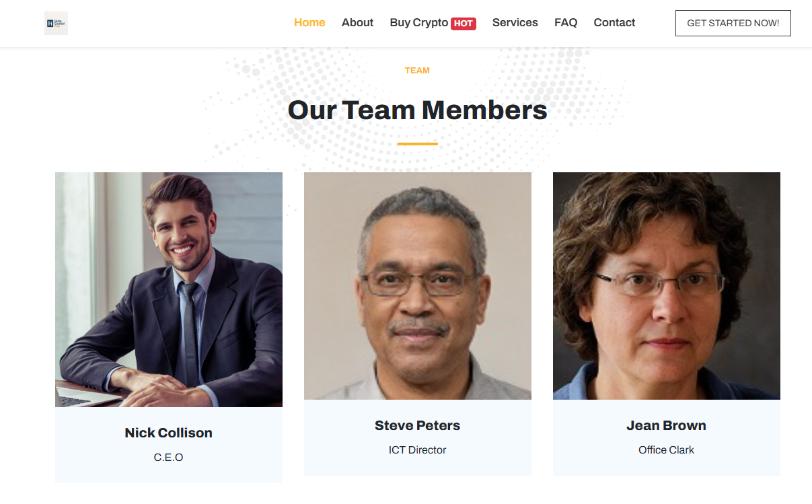Select the photo above Jean Brown's name
This screenshot has height=504, width=812.
tap(667, 286)
